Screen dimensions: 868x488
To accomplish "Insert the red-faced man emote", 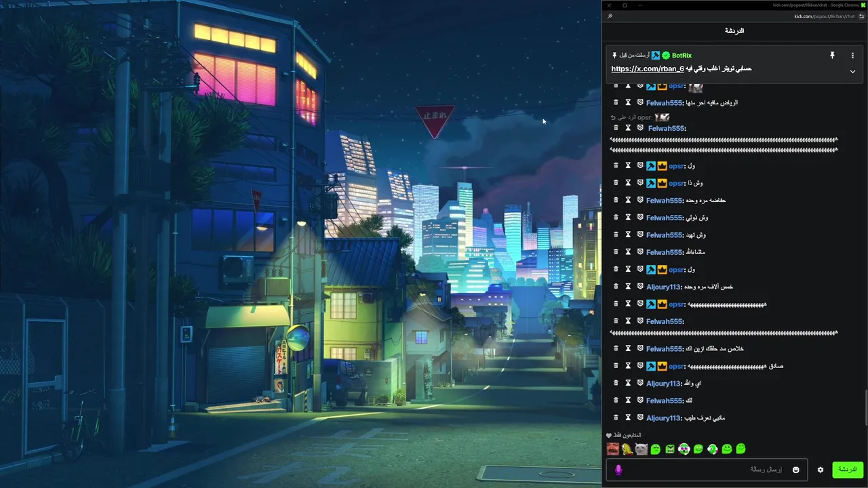I will pyautogui.click(x=613, y=449).
